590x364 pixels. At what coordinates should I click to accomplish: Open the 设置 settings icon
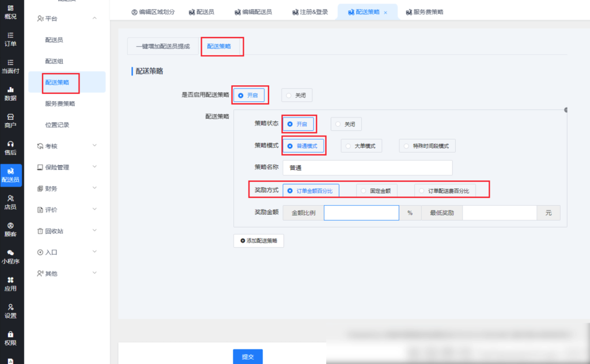pos(10,311)
